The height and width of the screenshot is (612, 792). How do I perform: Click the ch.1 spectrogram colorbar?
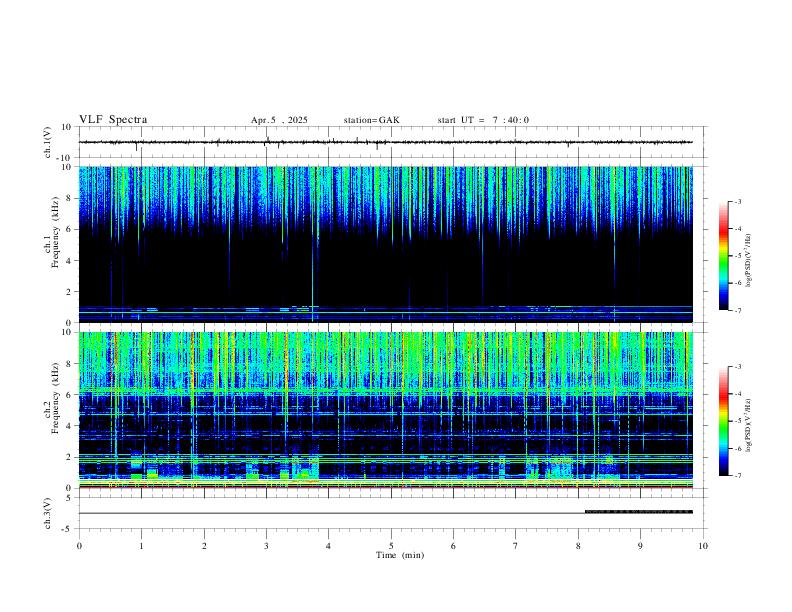point(723,256)
